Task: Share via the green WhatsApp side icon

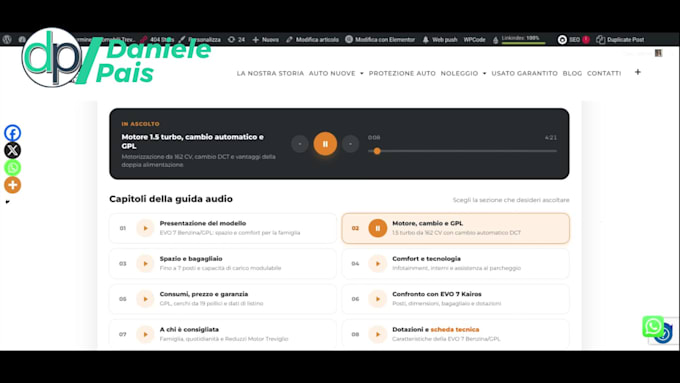Action: point(13,168)
